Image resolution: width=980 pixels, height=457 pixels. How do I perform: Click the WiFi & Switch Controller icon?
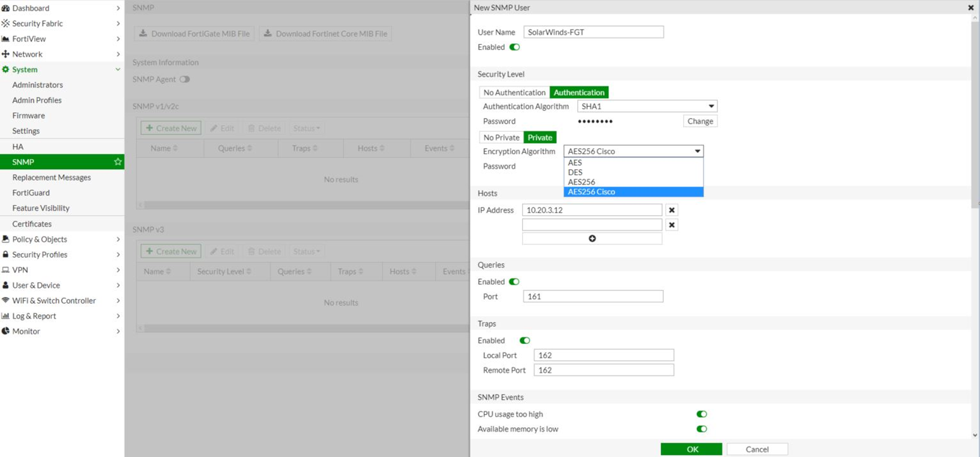6,300
